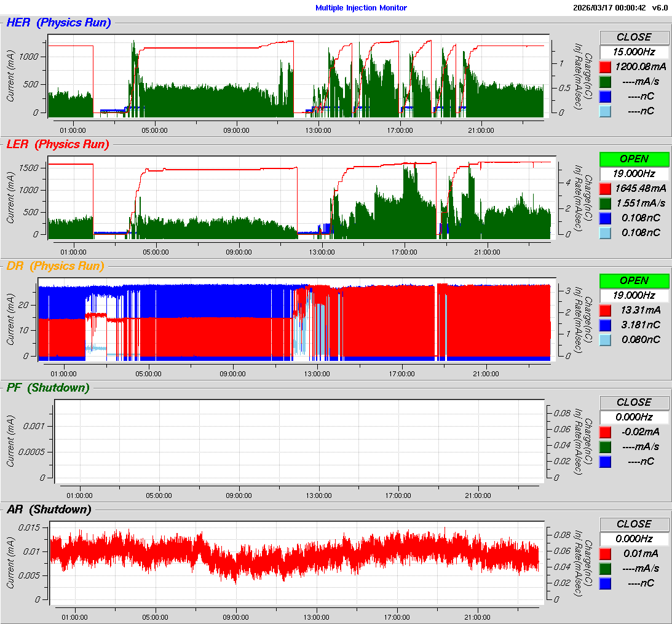The width and height of the screenshot is (672, 624).
Task: Click the HER red current color swatch
Action: point(605,67)
